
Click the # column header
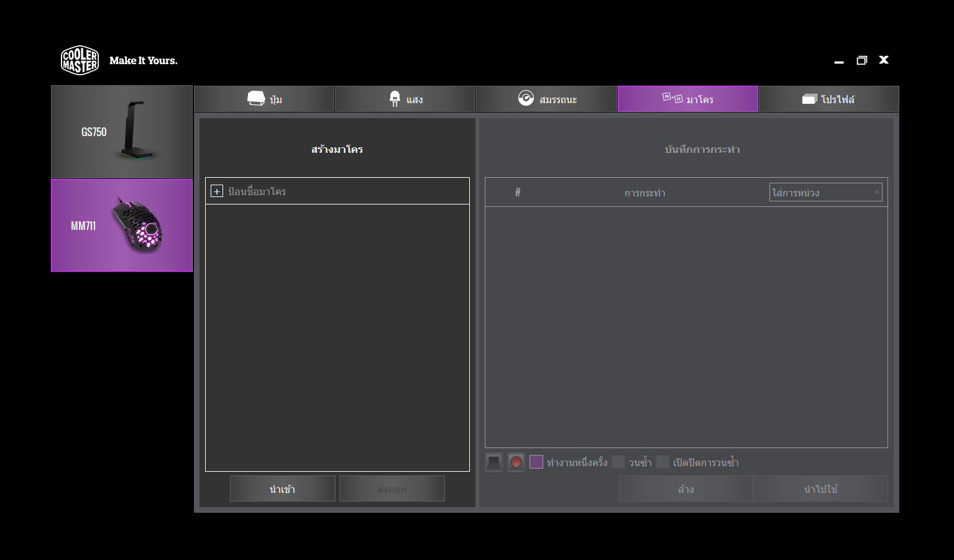tap(518, 193)
